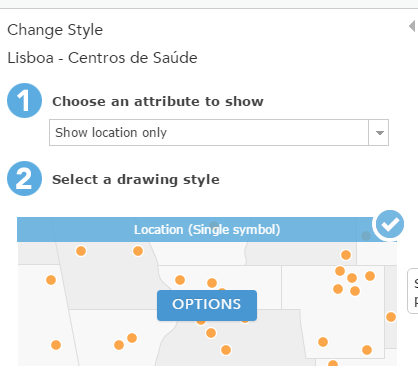Toggle the selected-style checkmark badge
Image resolution: width=418 pixels, height=377 pixels.
389,224
